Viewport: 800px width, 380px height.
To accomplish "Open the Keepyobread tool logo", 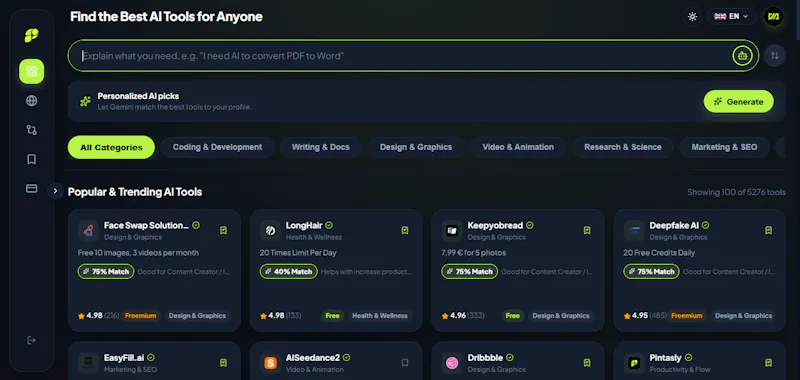I will point(452,231).
